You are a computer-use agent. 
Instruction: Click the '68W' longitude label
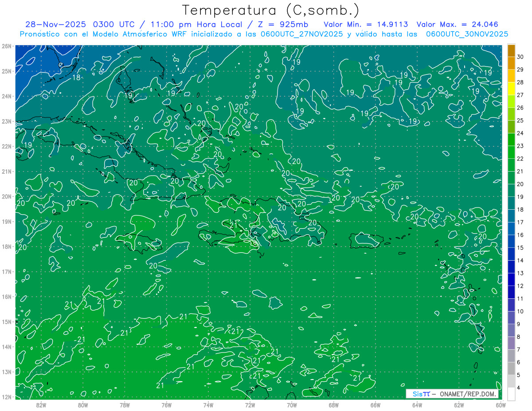point(334,405)
